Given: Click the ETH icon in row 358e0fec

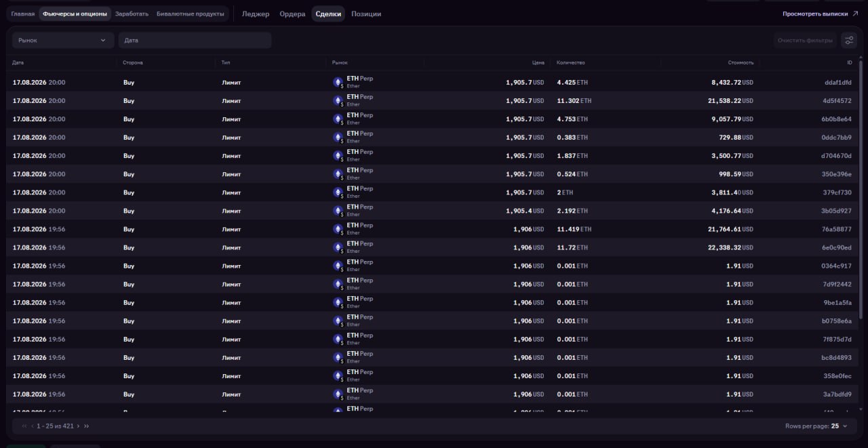Looking at the screenshot, I should pos(338,375).
